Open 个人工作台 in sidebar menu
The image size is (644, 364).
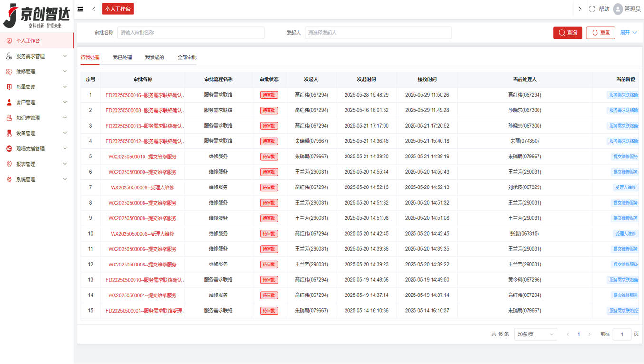[37, 41]
